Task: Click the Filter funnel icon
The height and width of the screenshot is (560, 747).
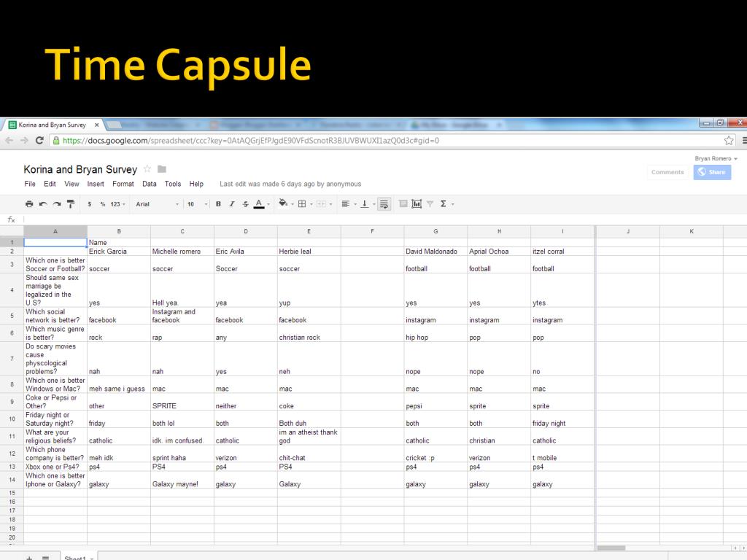Action: [430, 204]
